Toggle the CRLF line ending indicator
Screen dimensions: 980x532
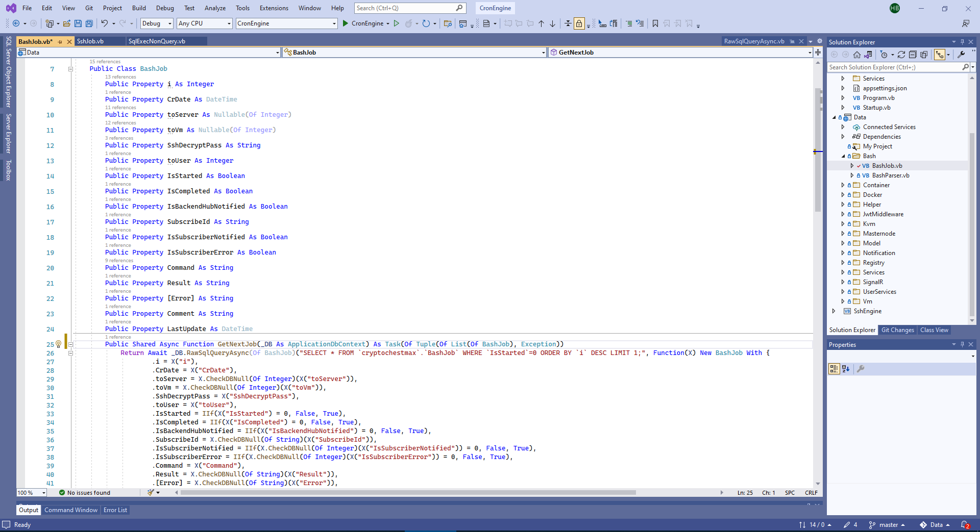[811, 493]
